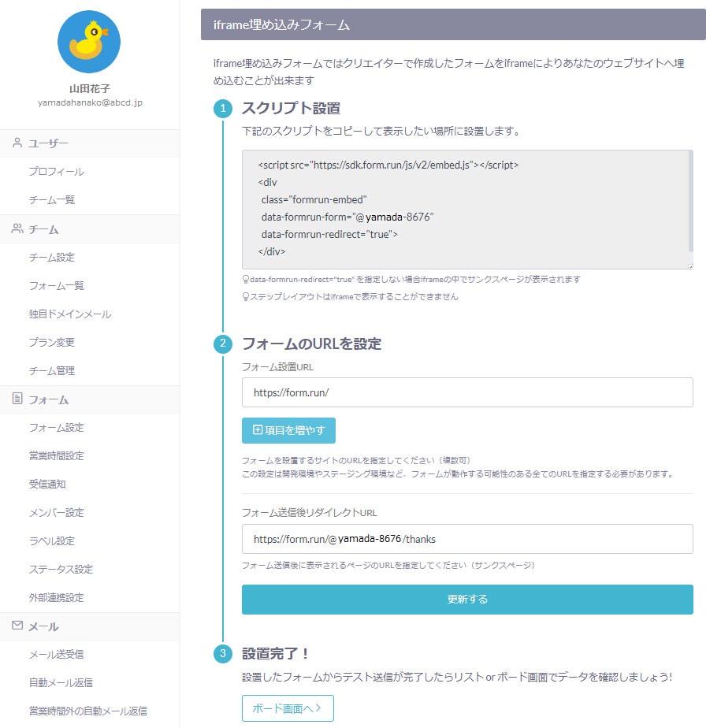Click the フォーム設置URL input field
Image resolution: width=721 pixels, height=728 pixels.
pyautogui.click(x=467, y=392)
